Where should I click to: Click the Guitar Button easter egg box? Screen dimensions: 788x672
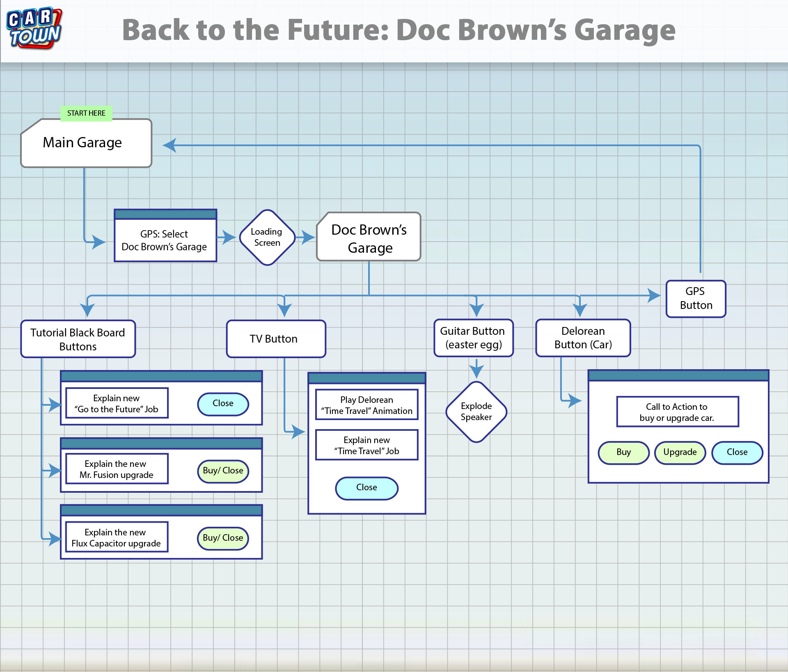pyautogui.click(x=474, y=338)
